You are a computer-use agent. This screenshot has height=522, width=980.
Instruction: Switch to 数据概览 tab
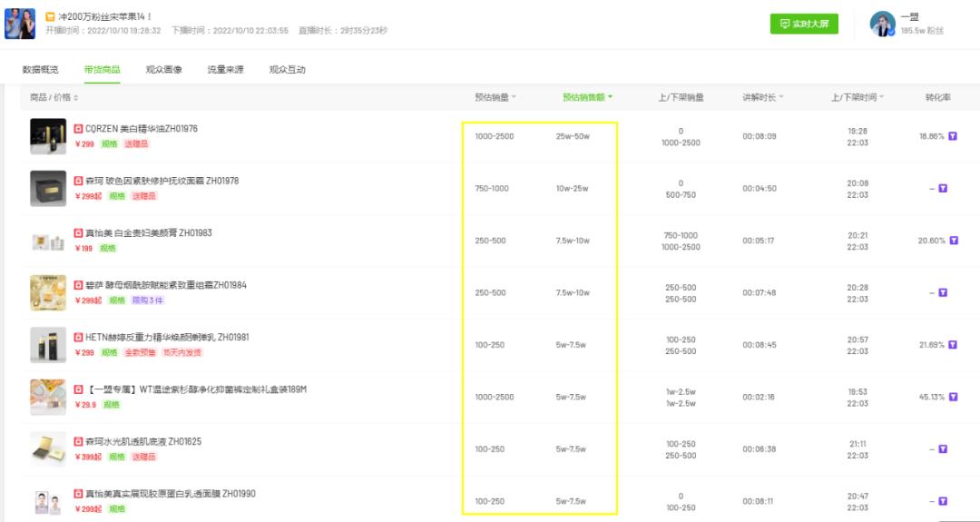click(40, 70)
